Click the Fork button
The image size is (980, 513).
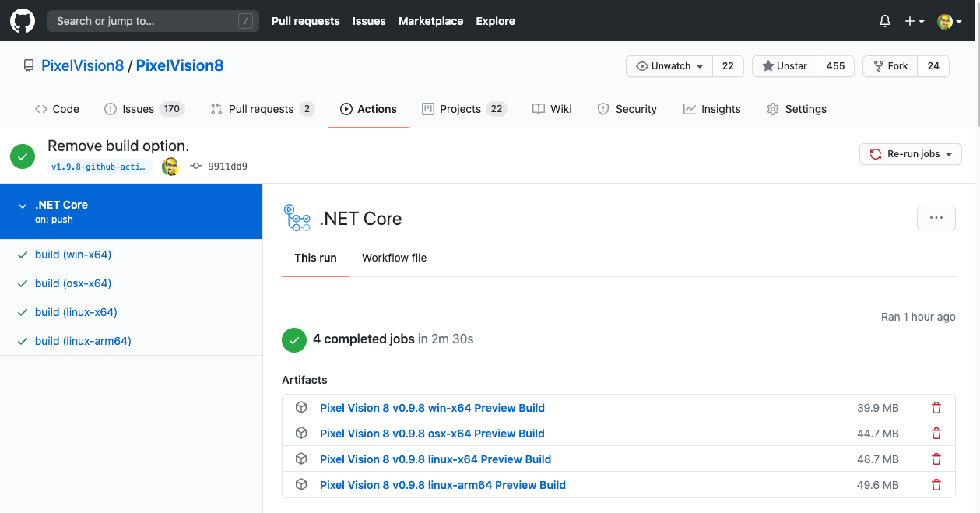tap(890, 66)
